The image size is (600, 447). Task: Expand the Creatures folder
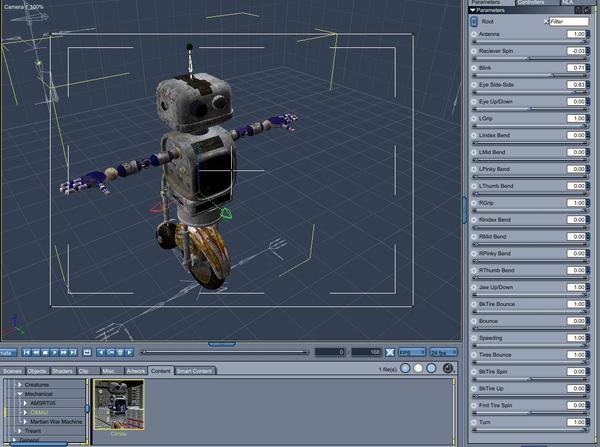[20, 385]
